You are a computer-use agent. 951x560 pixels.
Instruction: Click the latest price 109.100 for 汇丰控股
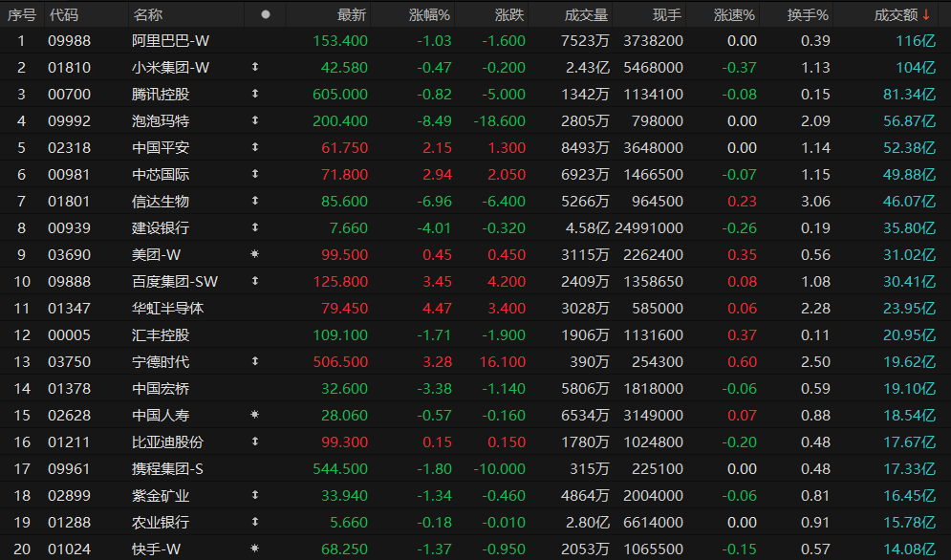tap(340, 334)
